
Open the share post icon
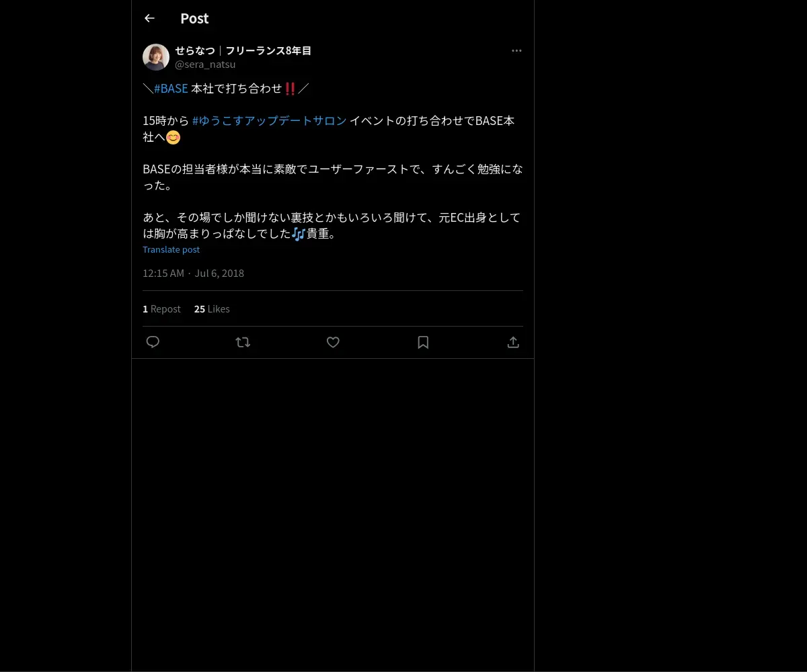pos(513,342)
